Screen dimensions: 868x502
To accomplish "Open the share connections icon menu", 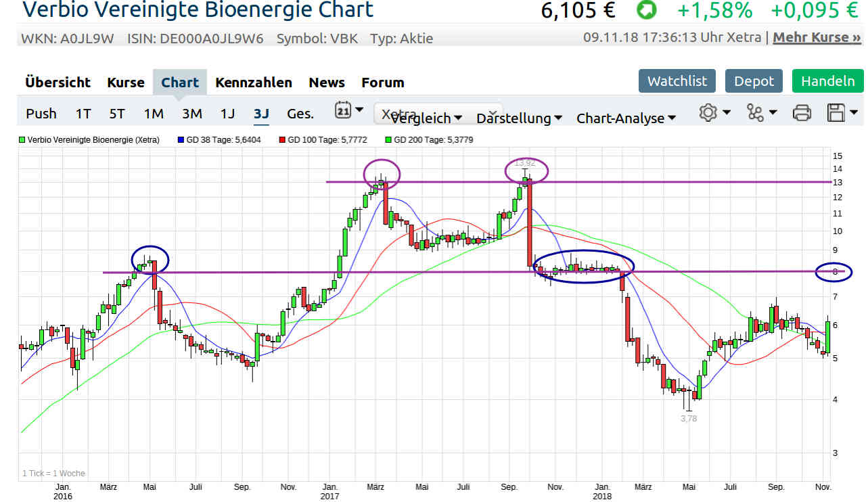I will tap(762, 112).
